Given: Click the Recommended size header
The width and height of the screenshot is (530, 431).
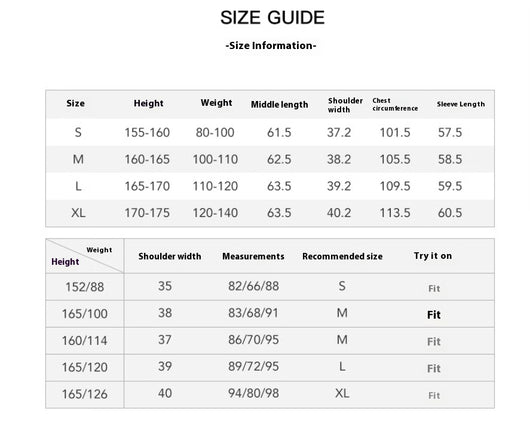Looking at the screenshot, I should [x=342, y=257].
